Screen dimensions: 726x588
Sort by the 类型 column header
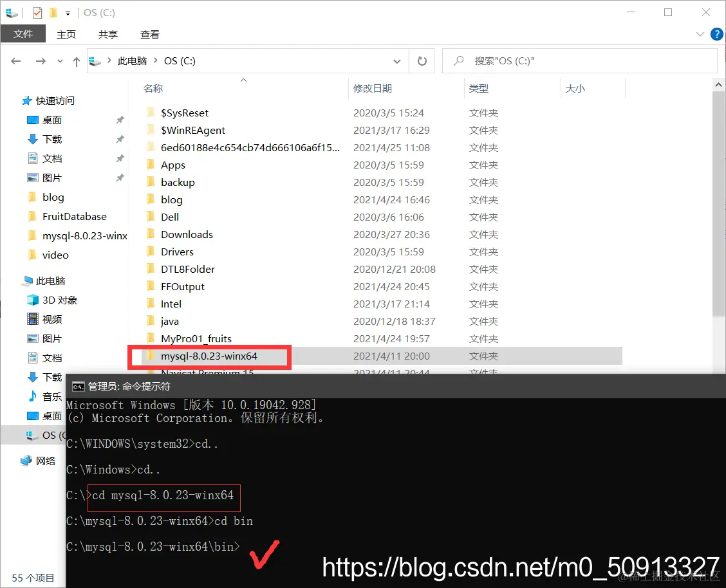pos(478,88)
